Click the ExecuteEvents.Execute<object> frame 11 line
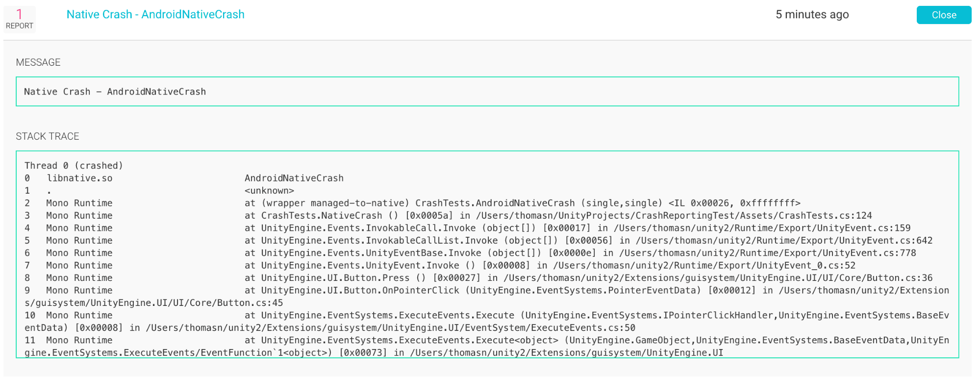 click(x=487, y=347)
